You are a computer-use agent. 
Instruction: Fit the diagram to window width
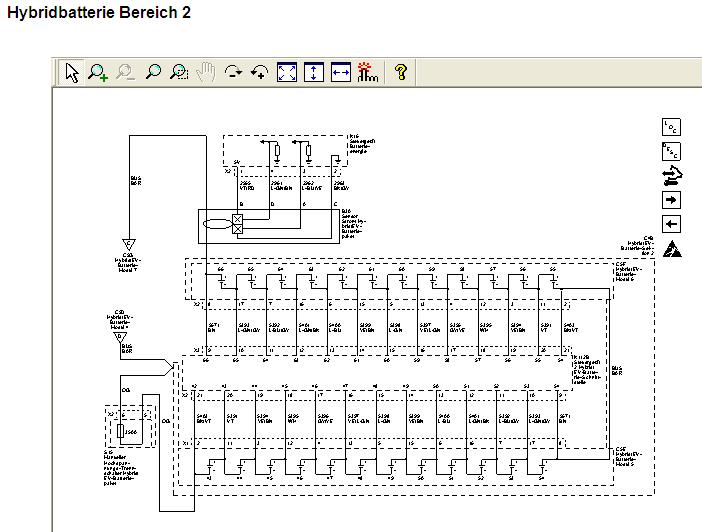341,72
